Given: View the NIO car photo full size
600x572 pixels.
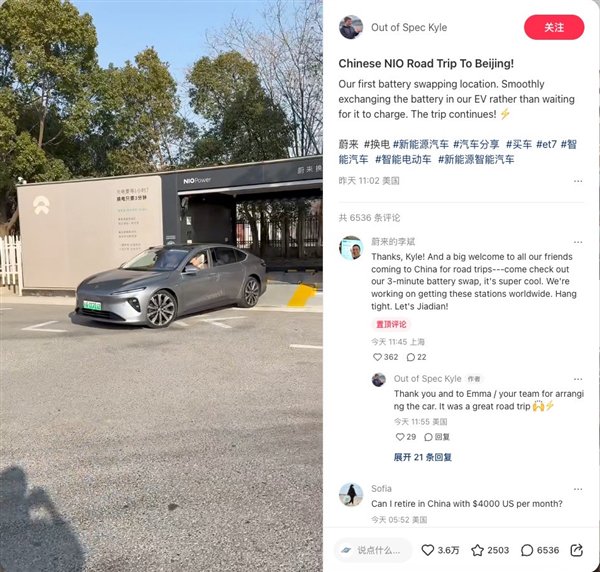Looking at the screenshot, I should coord(161,286).
